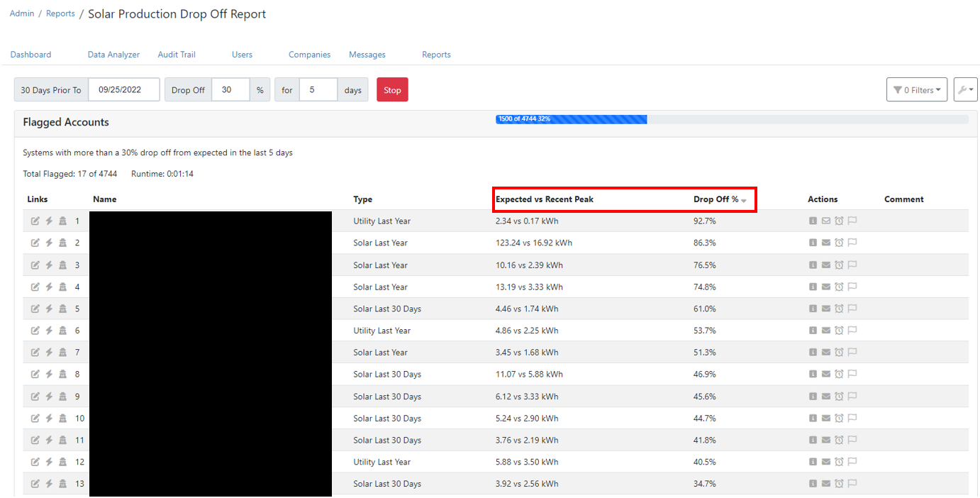This screenshot has height=498, width=980.
Task: Click the "Solar Last 30 Days" cell in row 5
Action: (x=387, y=309)
